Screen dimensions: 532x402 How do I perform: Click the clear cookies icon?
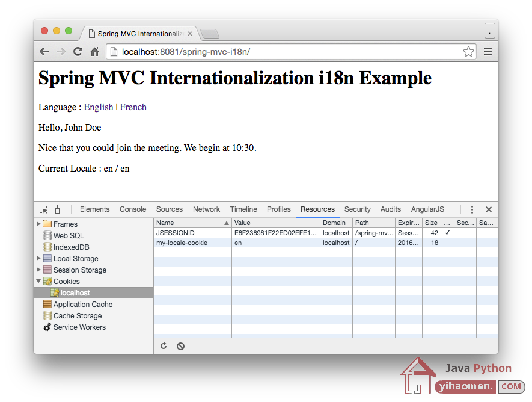pos(180,346)
